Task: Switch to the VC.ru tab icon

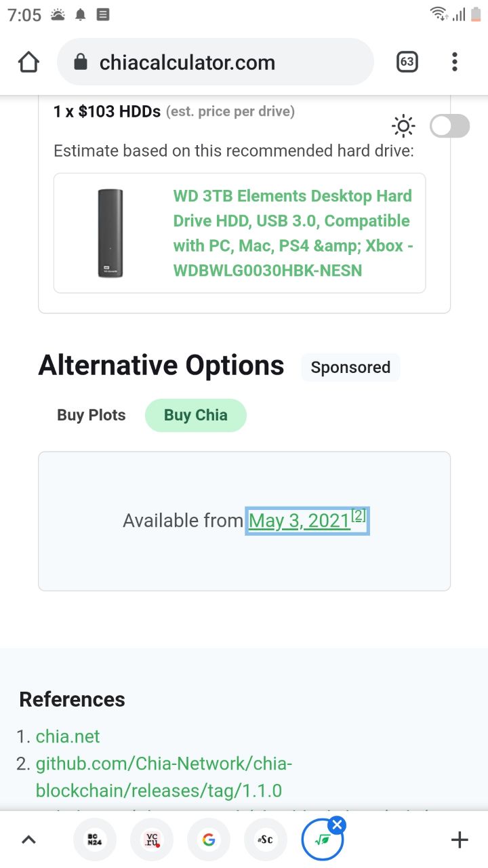Action: 151,840
